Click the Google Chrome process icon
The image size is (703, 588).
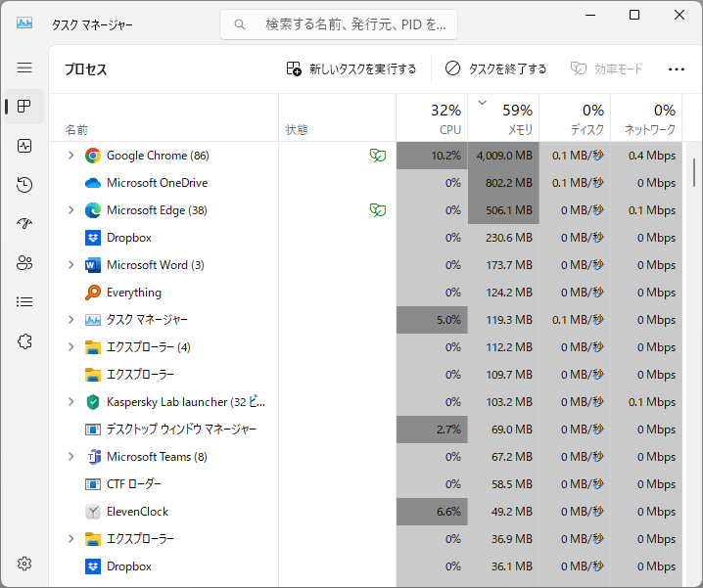tap(93, 156)
